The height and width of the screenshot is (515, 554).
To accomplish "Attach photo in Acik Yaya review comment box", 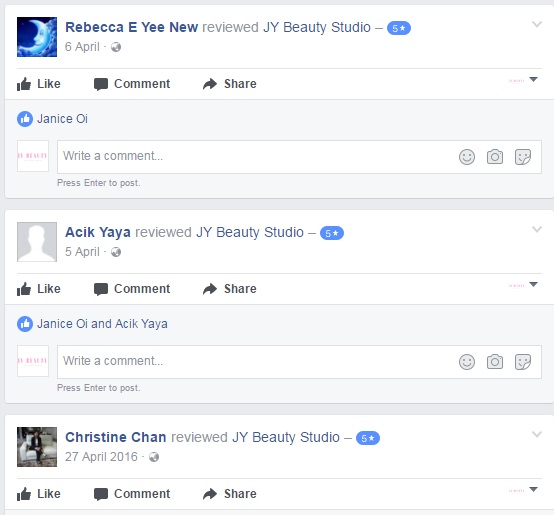I will click(x=495, y=362).
